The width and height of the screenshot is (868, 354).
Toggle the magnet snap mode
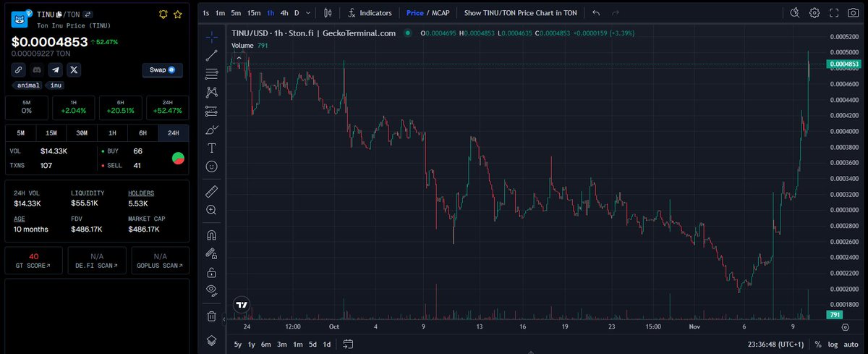(212, 235)
